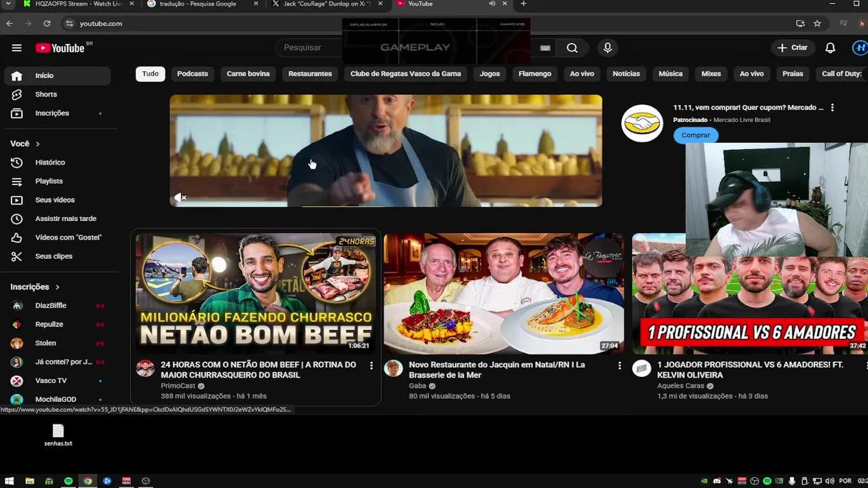The height and width of the screenshot is (488, 868).
Task: Open Spotify from the taskbar
Action: 68,481
